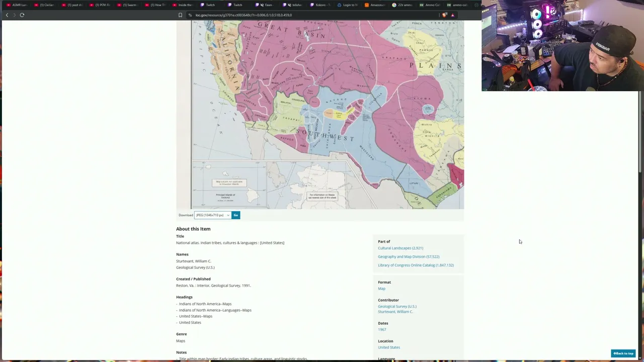
Task: Switch to the ASMR YouTube tab
Action: coord(17,5)
